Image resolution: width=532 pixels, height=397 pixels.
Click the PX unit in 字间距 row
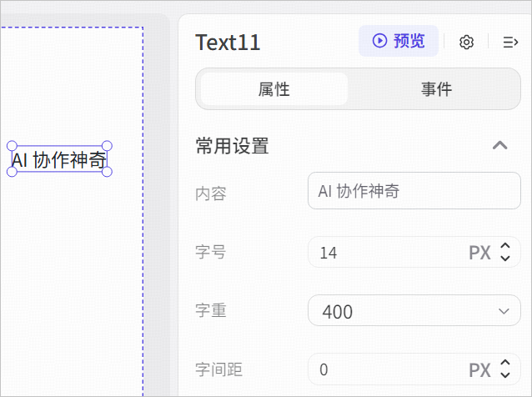pos(479,369)
